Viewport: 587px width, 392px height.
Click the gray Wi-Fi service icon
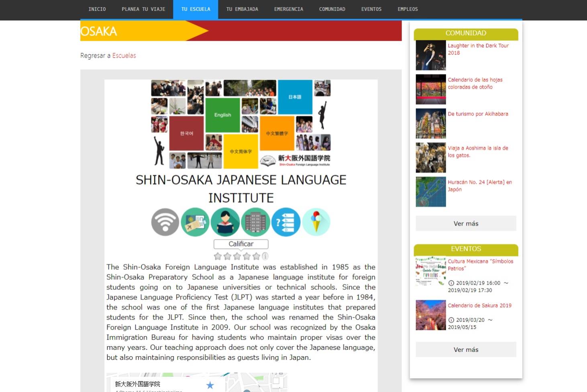coord(165,222)
